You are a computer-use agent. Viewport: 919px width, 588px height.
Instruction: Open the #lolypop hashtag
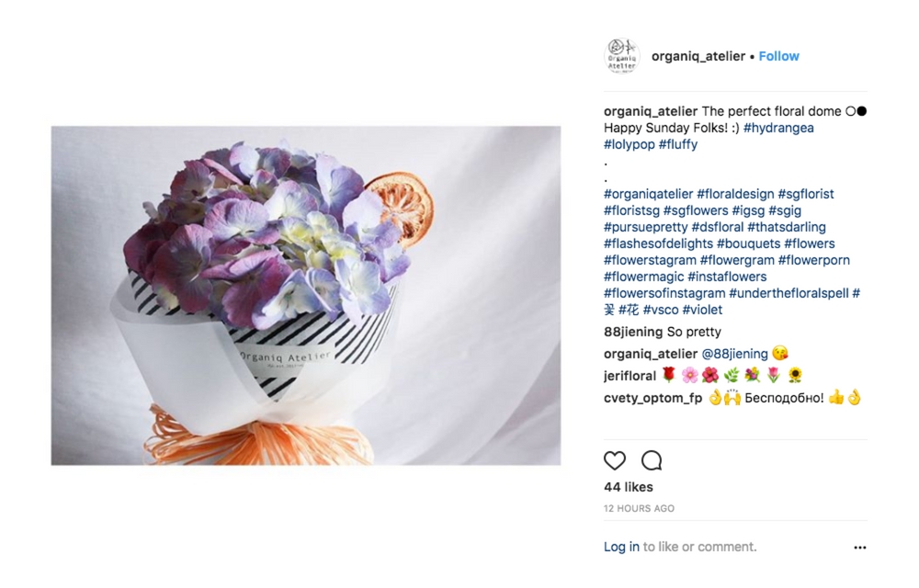coord(629,144)
